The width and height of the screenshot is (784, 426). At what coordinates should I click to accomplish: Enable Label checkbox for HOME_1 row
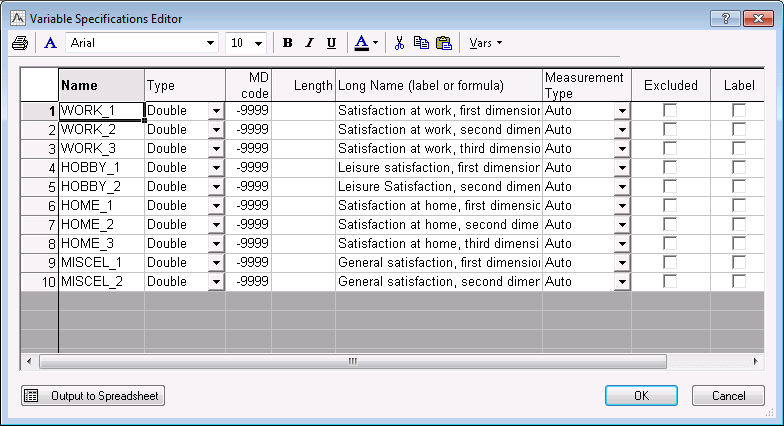click(739, 206)
